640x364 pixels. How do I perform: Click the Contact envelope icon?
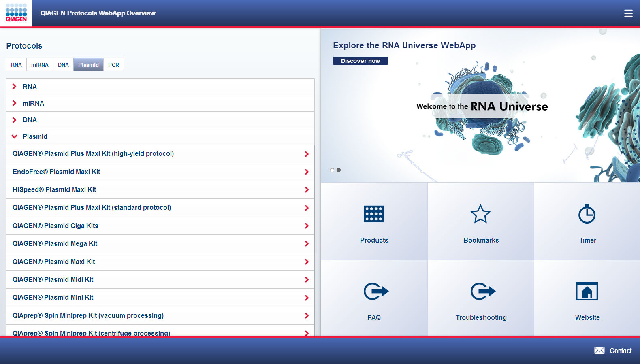[599, 351]
